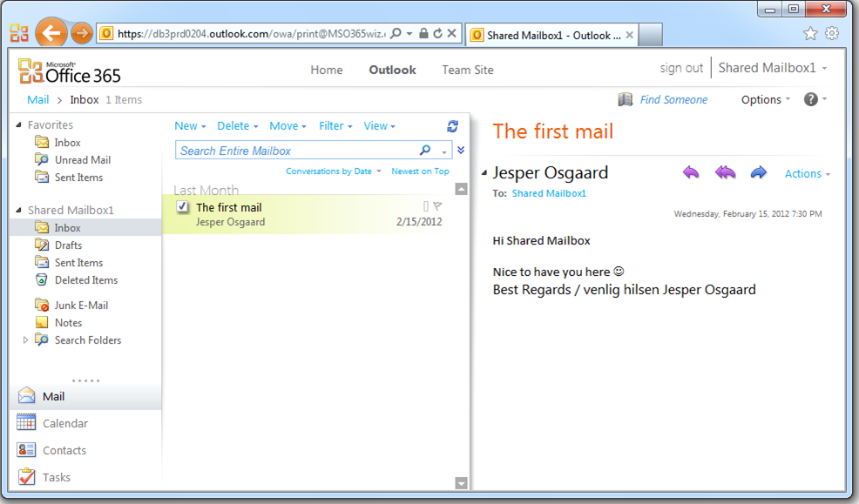Go back with the browser back arrow
The image size is (859, 504).
pyautogui.click(x=51, y=33)
